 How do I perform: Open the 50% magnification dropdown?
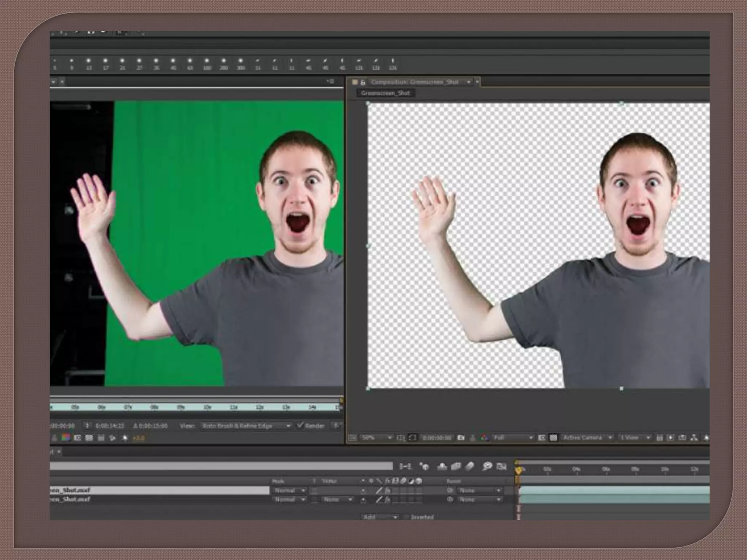(x=376, y=437)
